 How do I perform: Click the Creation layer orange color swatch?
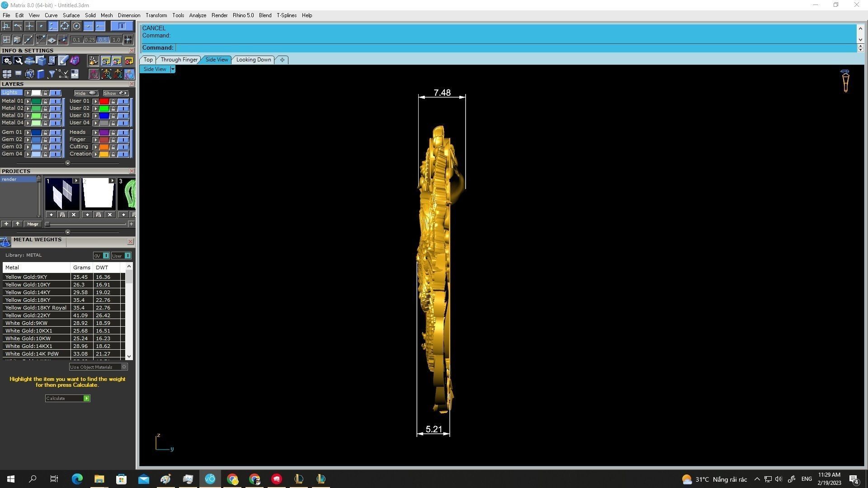coord(104,154)
